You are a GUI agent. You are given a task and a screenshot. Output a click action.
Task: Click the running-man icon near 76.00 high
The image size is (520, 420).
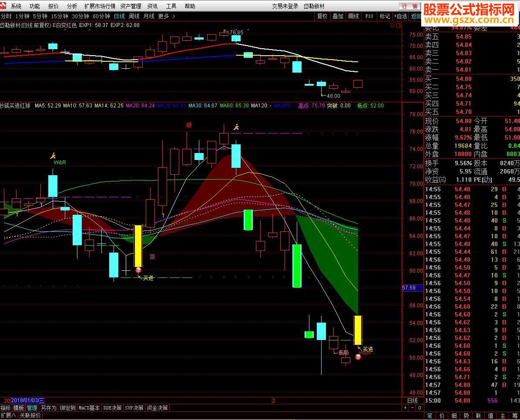[236, 127]
